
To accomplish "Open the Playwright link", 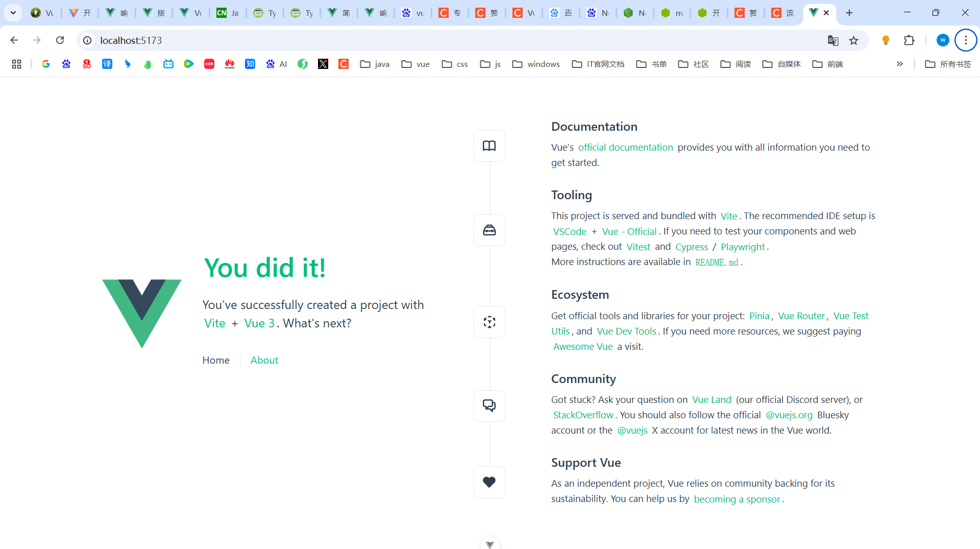I will [x=743, y=247].
